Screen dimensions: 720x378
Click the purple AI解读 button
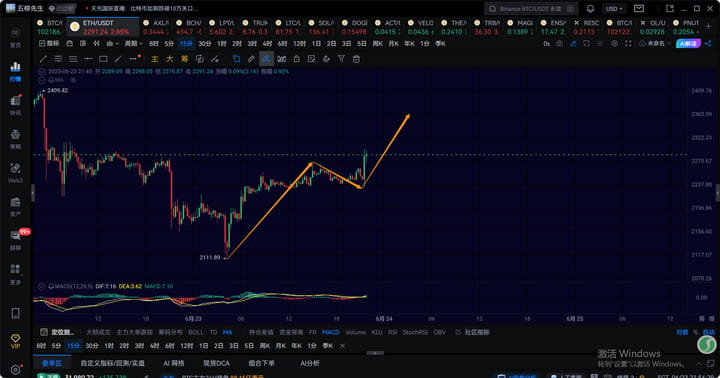point(688,44)
